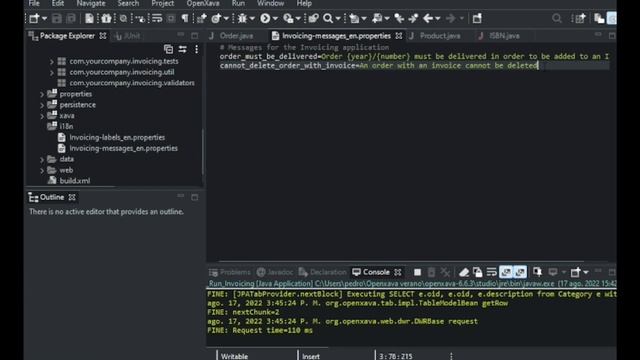Toggle Show Console on Standard Out change
The width and height of the screenshot is (640, 360).
pyautogui.click(x=506, y=272)
